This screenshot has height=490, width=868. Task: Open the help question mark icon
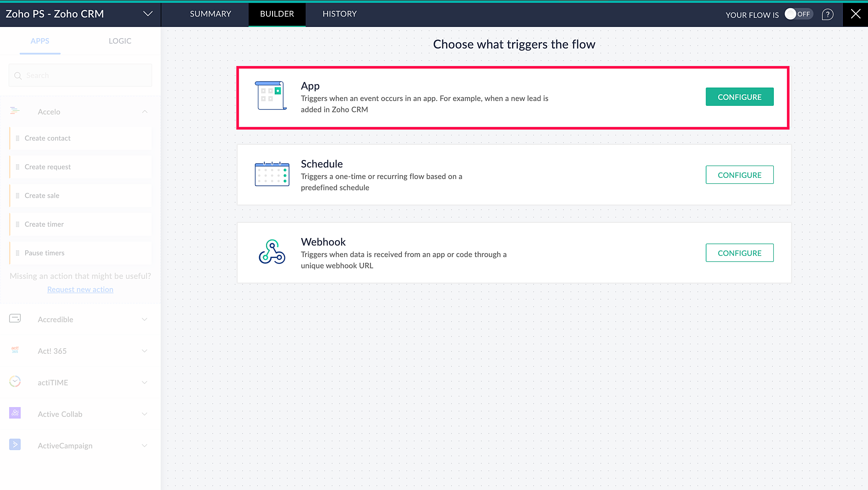click(827, 14)
